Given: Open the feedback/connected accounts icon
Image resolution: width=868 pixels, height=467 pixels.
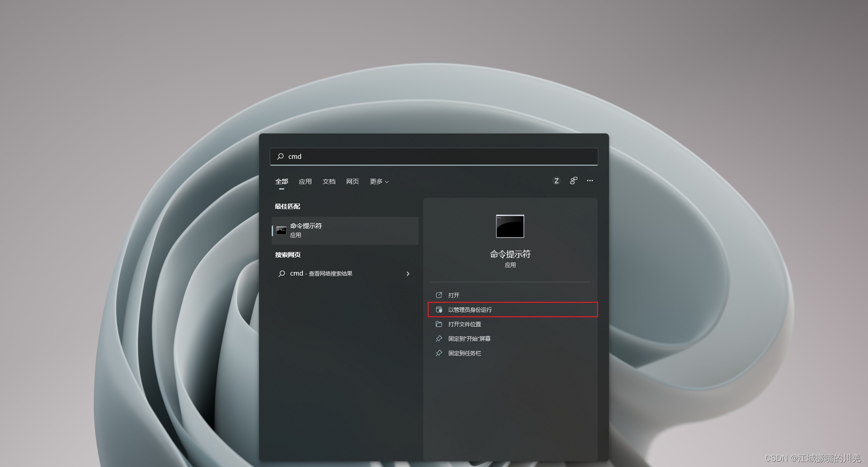Looking at the screenshot, I should point(573,181).
